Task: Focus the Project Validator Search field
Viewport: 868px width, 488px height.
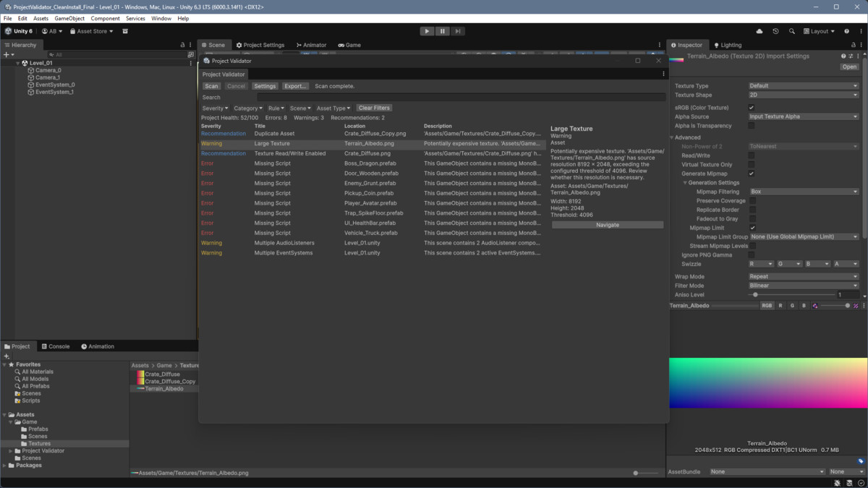Action: (x=461, y=97)
